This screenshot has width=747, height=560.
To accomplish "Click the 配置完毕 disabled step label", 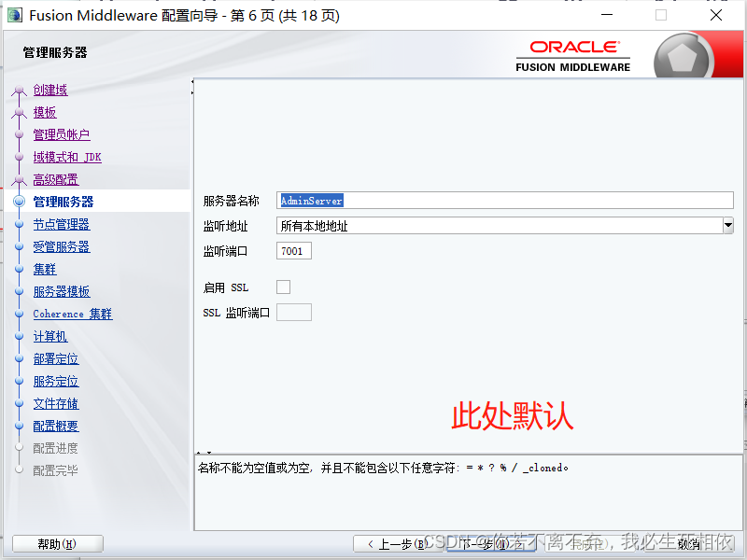I will (x=55, y=470).
